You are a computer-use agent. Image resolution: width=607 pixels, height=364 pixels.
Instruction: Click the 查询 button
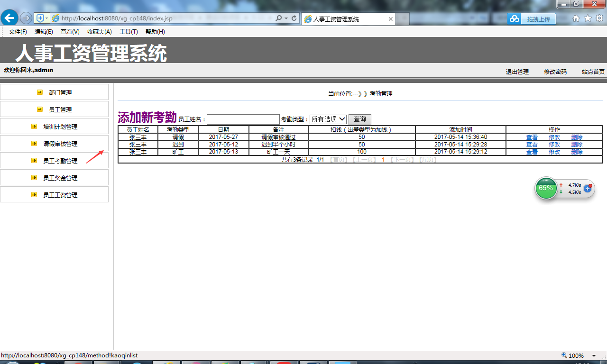tap(360, 119)
